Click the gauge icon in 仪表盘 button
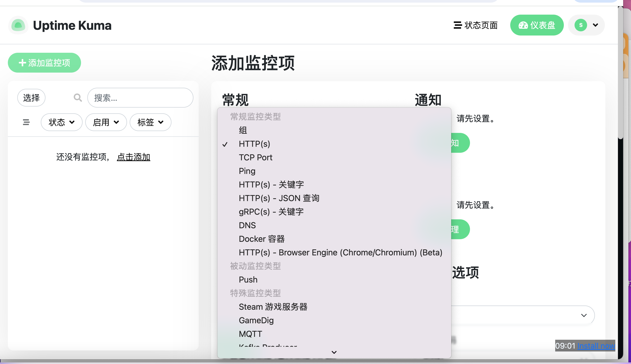The image size is (631, 364). (523, 25)
